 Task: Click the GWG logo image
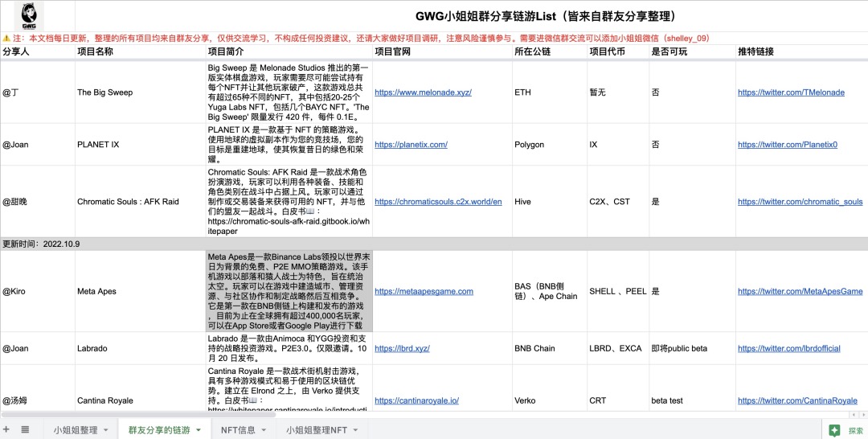point(29,16)
